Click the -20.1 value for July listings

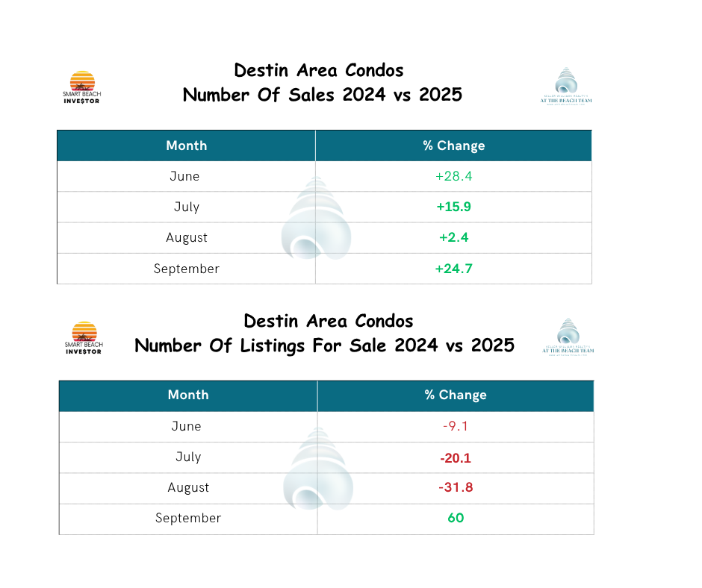(456, 457)
